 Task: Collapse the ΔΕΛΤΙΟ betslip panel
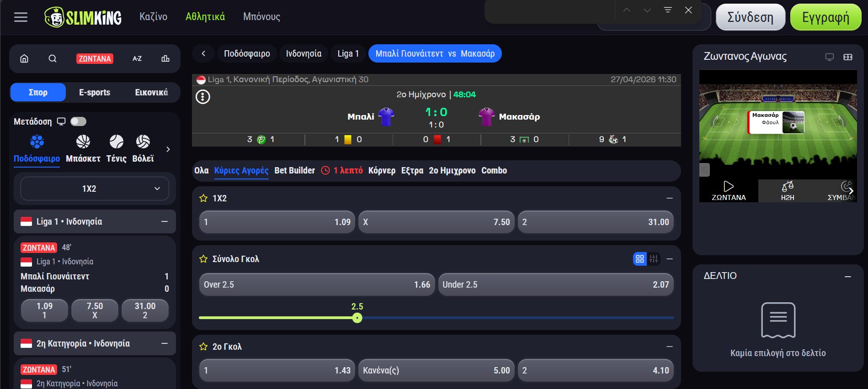point(848,277)
